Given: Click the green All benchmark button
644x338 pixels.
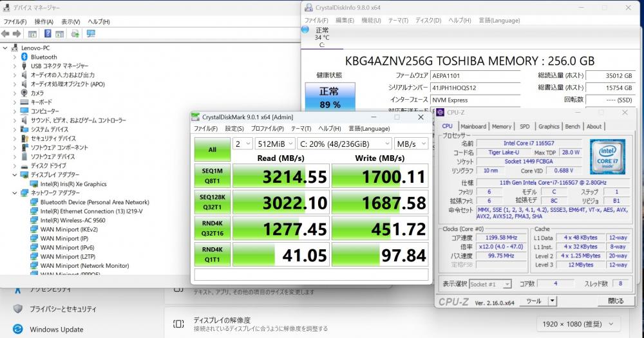Looking at the screenshot, I should click(x=213, y=149).
